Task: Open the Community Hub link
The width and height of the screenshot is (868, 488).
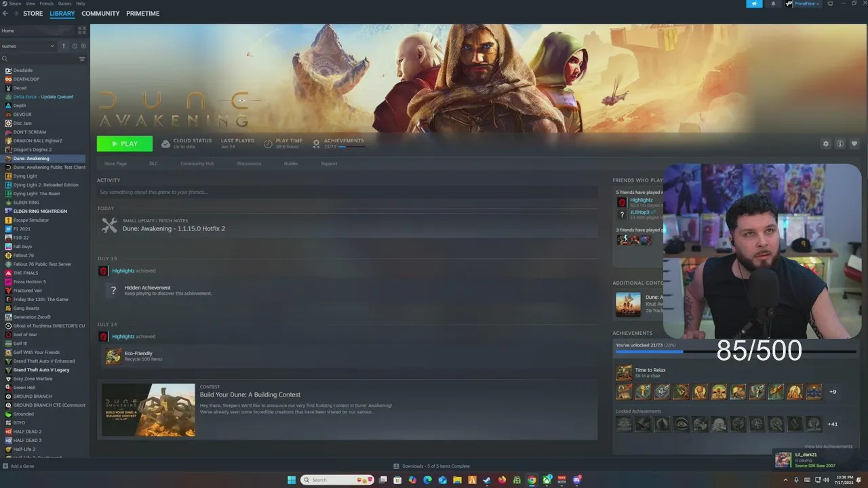Action: tap(197, 163)
